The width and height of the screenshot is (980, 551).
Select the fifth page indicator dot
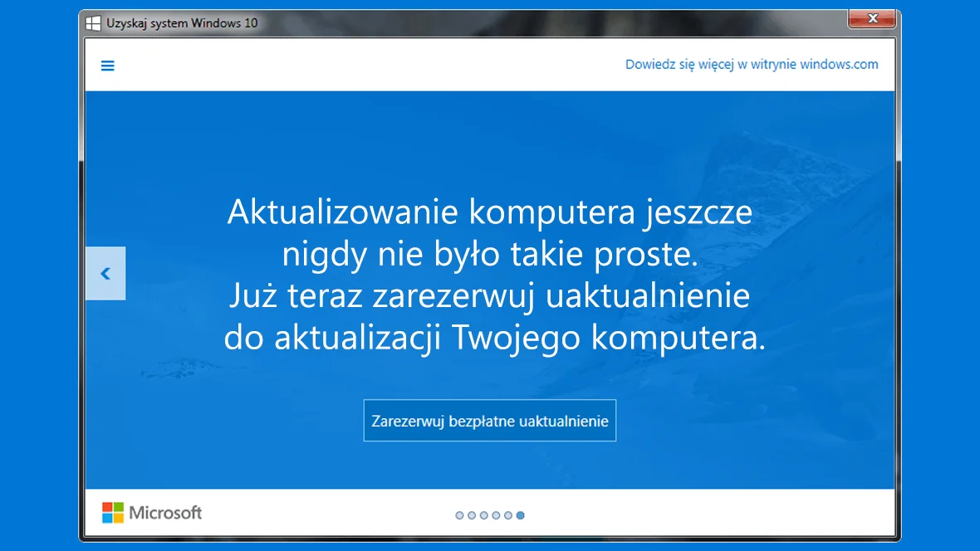[508, 515]
